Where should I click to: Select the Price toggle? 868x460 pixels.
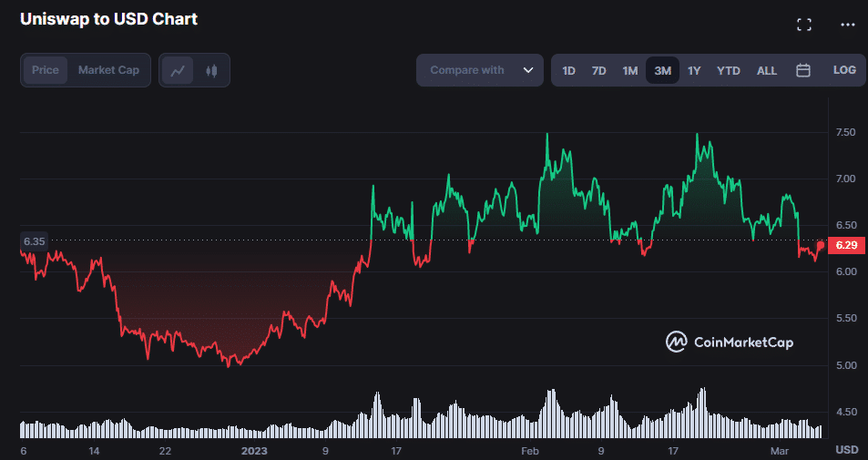(46, 70)
